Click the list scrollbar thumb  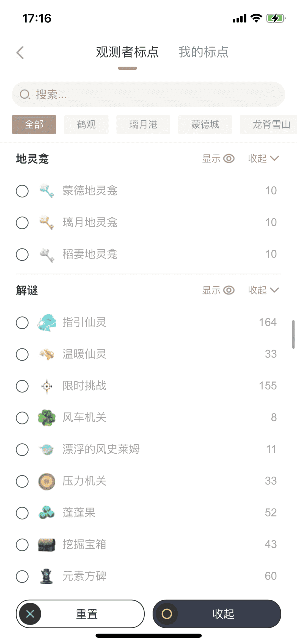click(x=293, y=334)
